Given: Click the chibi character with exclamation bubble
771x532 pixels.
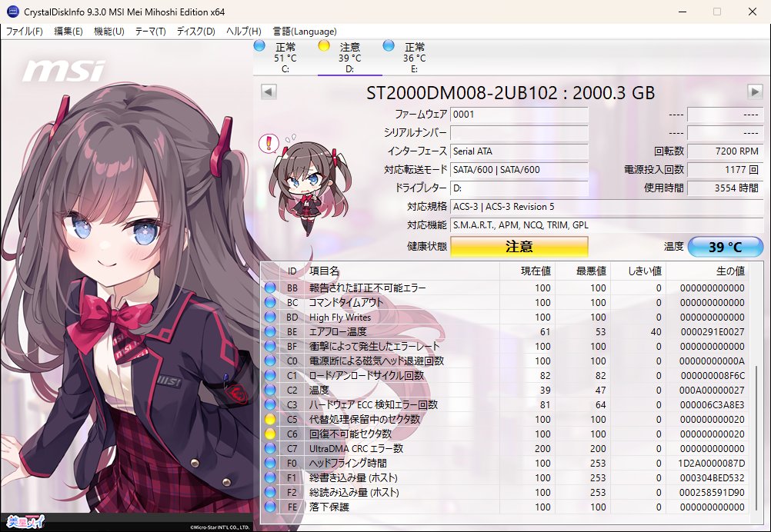Looking at the screenshot, I should click(307, 186).
